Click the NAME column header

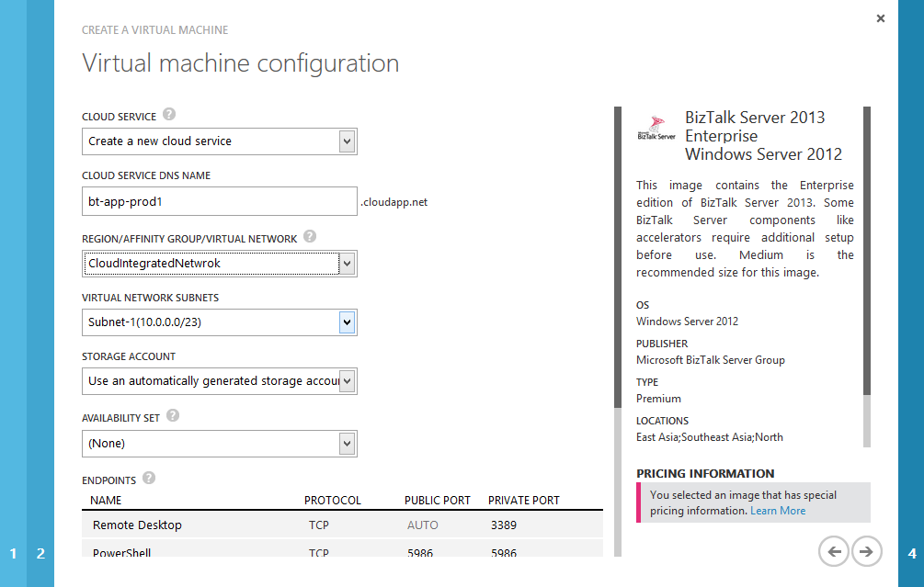tap(106, 501)
